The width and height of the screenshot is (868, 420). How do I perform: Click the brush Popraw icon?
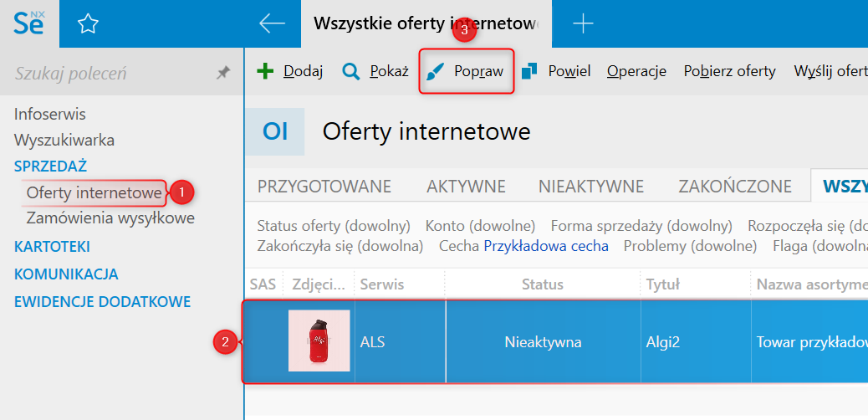[435, 71]
